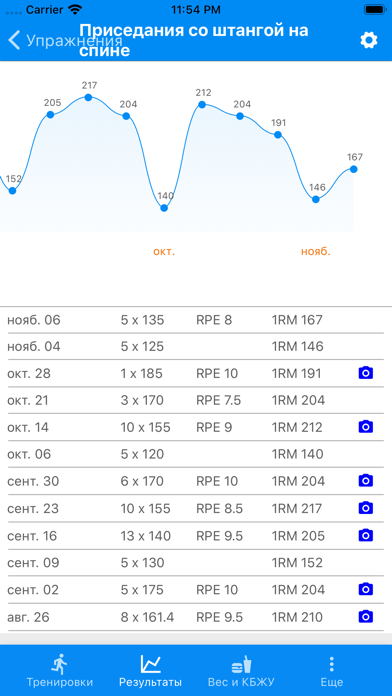
Task: Tap the 1RM 152 value
Action: click(x=297, y=563)
